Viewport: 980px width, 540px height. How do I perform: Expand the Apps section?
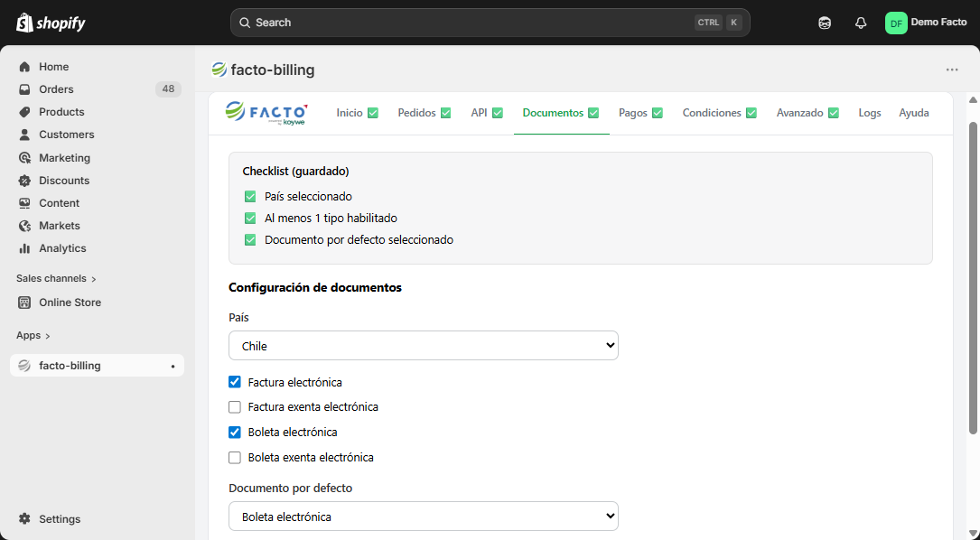point(33,336)
